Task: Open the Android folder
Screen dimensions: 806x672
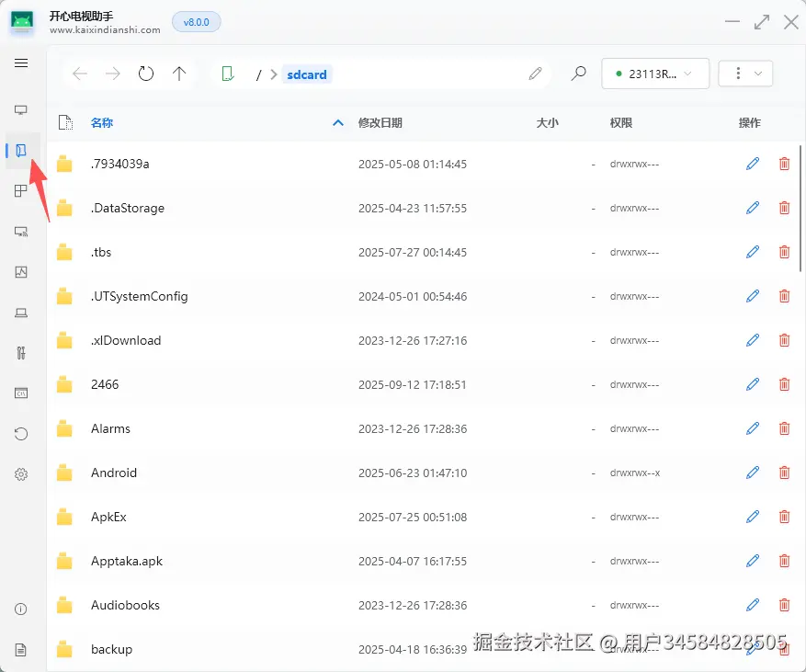Action: (x=114, y=473)
